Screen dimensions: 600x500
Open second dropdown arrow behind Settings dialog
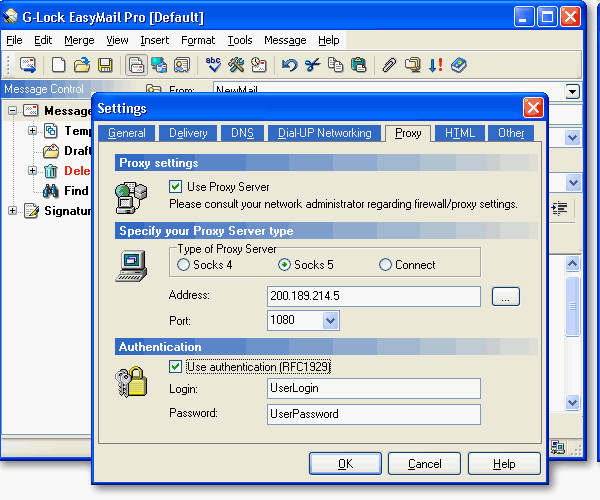[572, 138]
